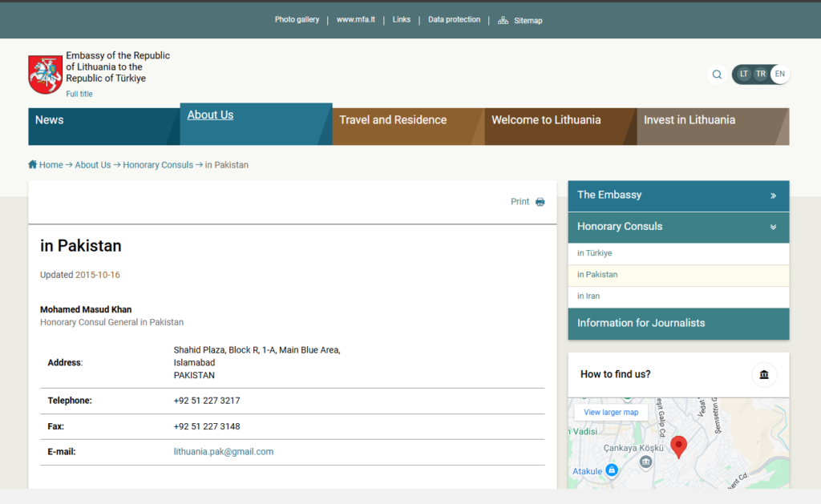Select in Türkiye from sidebar list

(595, 253)
